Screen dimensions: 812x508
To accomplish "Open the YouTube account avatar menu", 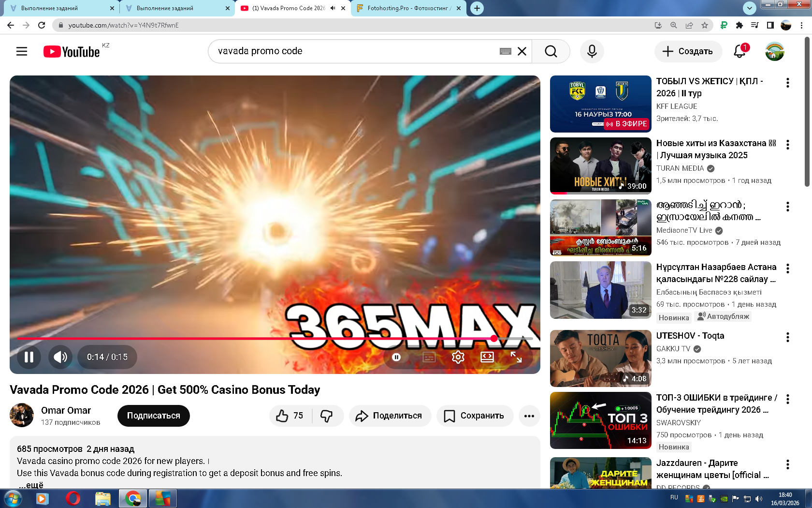I will [x=775, y=51].
